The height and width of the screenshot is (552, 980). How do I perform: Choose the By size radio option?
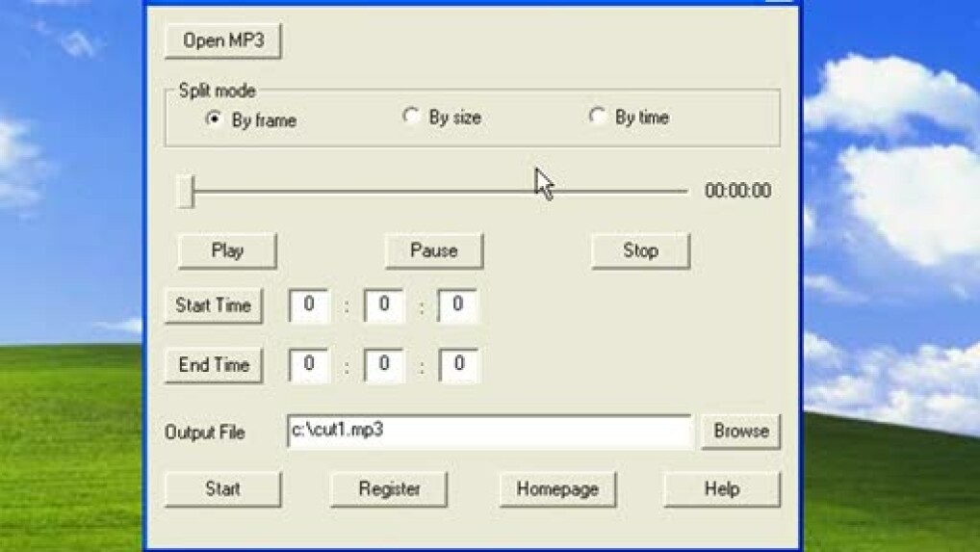pyautogui.click(x=411, y=118)
